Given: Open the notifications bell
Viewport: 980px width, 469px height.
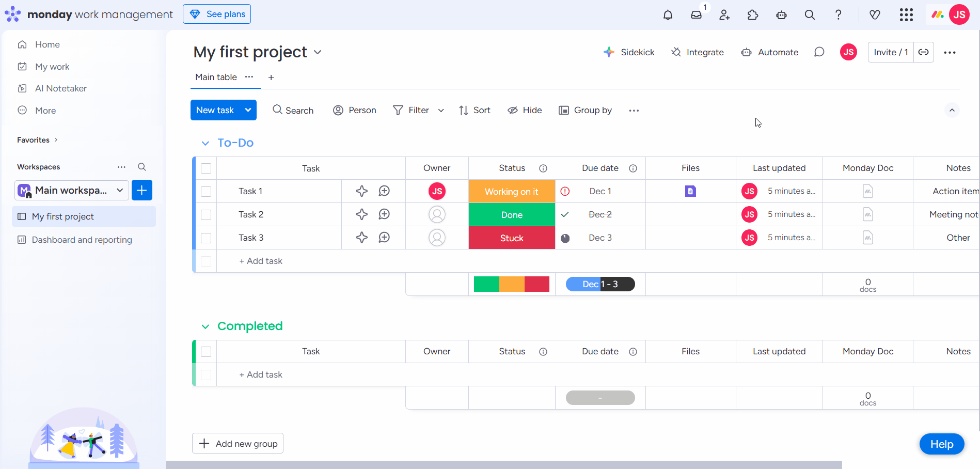Looking at the screenshot, I should [x=668, y=15].
